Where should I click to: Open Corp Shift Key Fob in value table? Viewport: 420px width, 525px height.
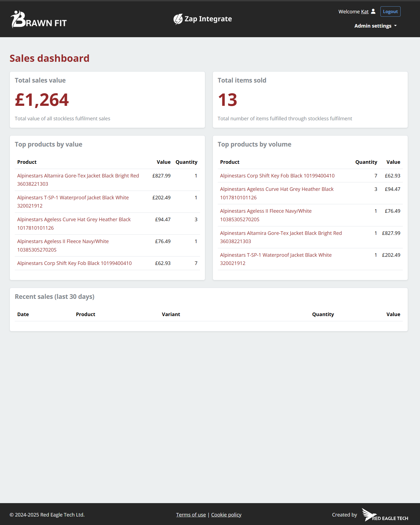pos(74,263)
